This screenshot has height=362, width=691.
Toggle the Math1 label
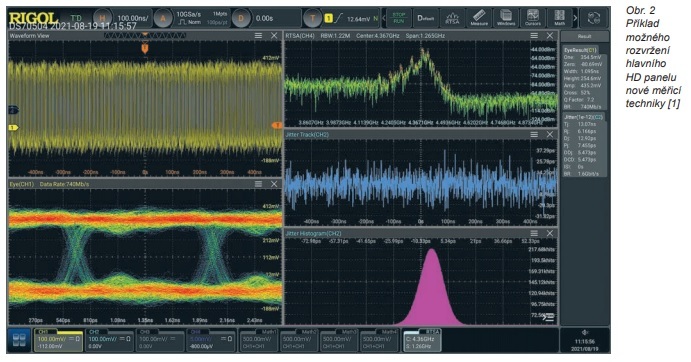tap(270, 332)
